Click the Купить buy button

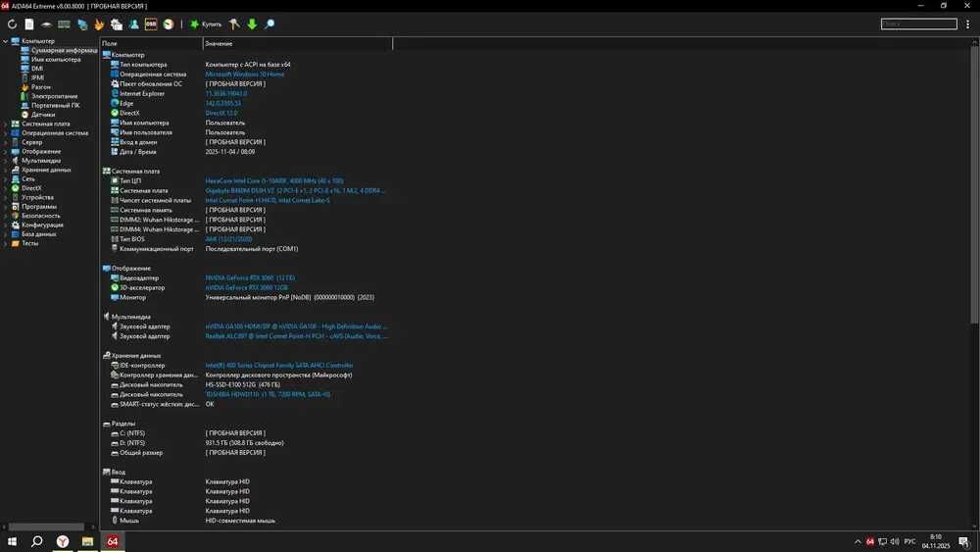click(206, 25)
